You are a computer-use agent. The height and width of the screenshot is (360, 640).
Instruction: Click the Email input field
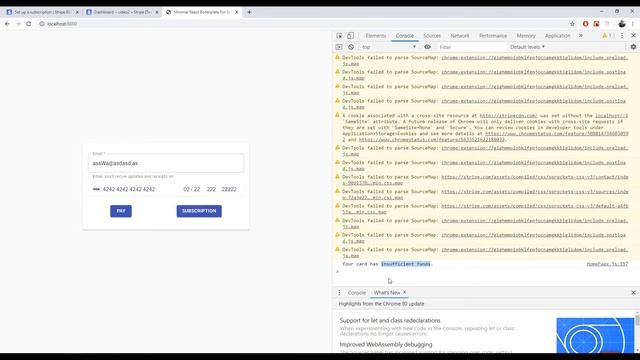point(166,163)
